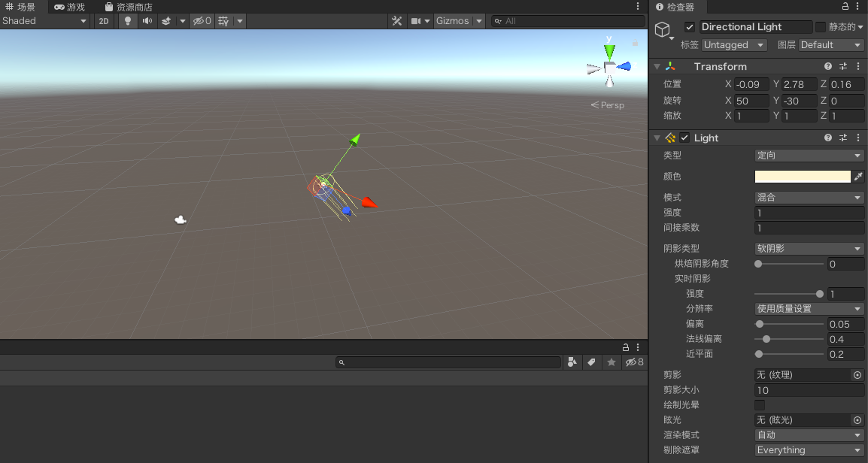
Task: Click the camera icon beside Gizmos
Action: tap(415, 21)
